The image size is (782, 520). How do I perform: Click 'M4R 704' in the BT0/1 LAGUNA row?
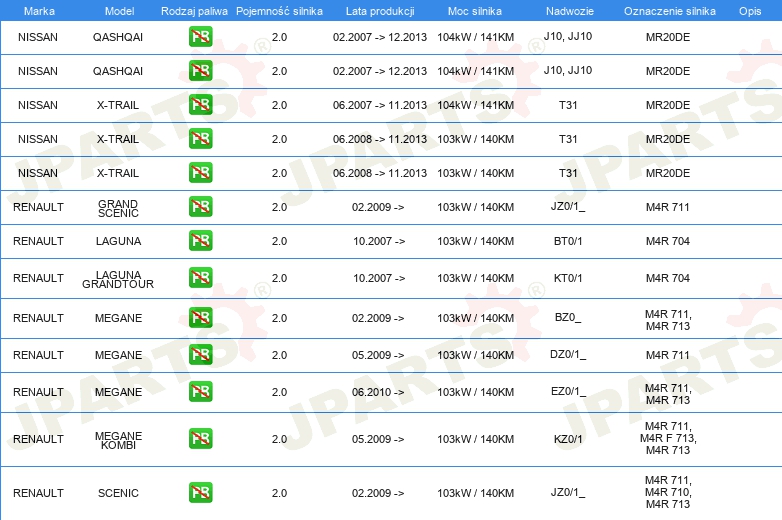668,241
